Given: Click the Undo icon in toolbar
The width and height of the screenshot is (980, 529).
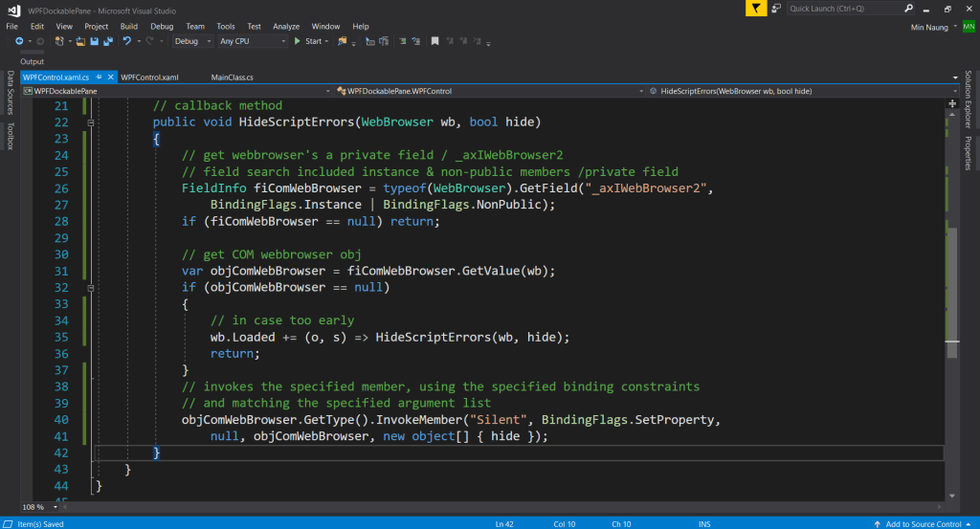Looking at the screenshot, I should point(126,42).
